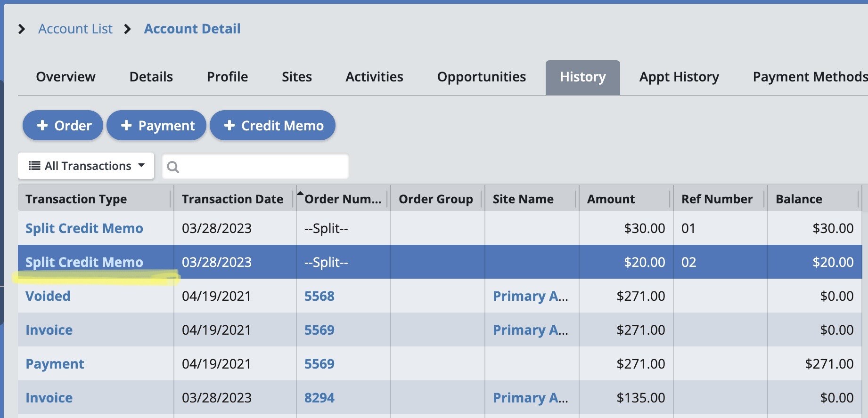The image size is (868, 418).
Task: Add a new Order
Action: (63, 126)
